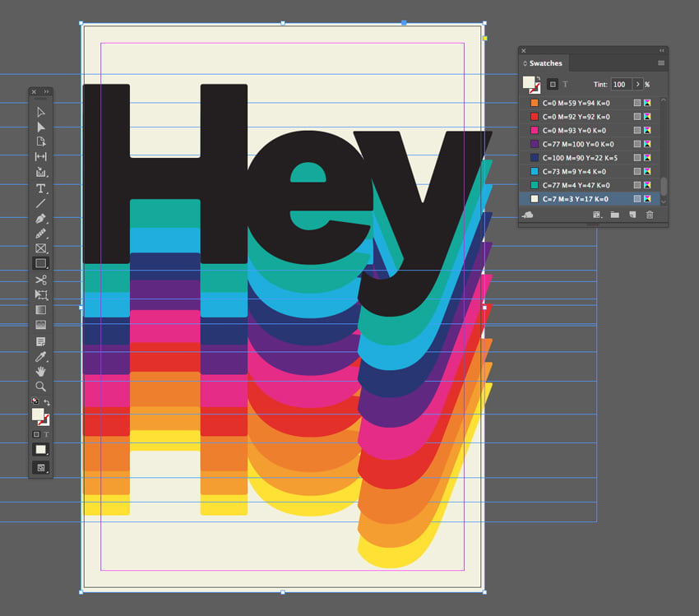This screenshot has width=699, height=616.
Task: Create a New Color Group folder
Action: pos(615,215)
